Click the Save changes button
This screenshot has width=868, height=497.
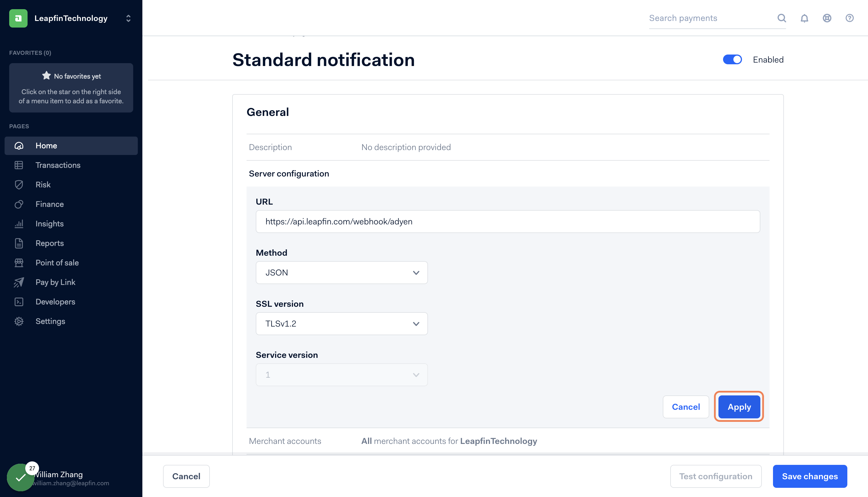810,476
